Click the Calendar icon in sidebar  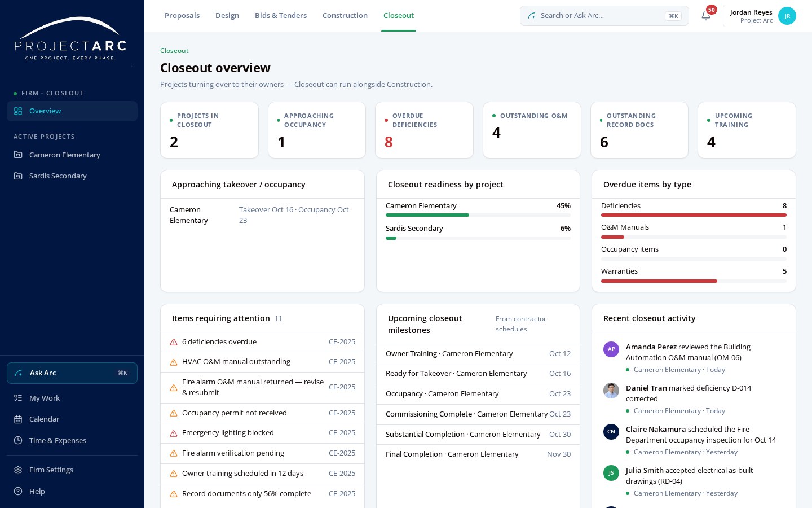pos(18,419)
